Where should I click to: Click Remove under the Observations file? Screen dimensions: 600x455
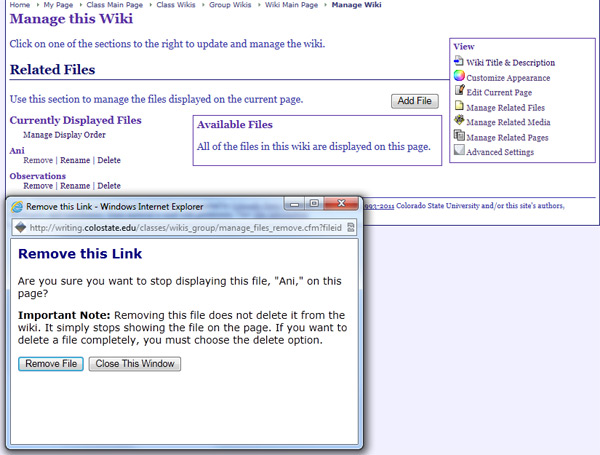coord(38,186)
